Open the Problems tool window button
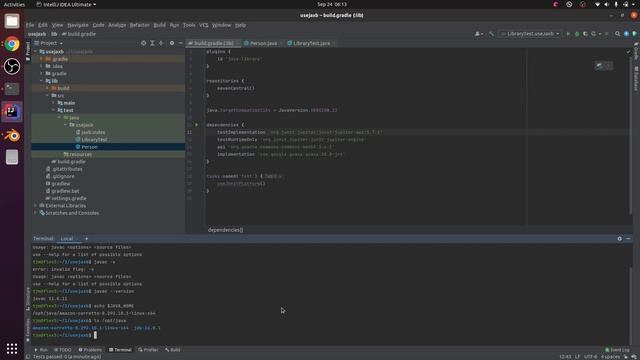 pyautogui.click(x=90, y=350)
